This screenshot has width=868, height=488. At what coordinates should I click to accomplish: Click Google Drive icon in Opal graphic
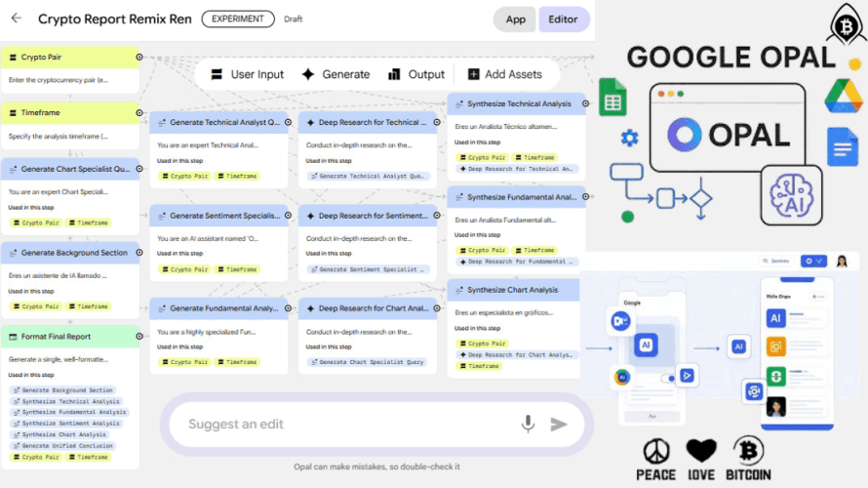tap(844, 97)
